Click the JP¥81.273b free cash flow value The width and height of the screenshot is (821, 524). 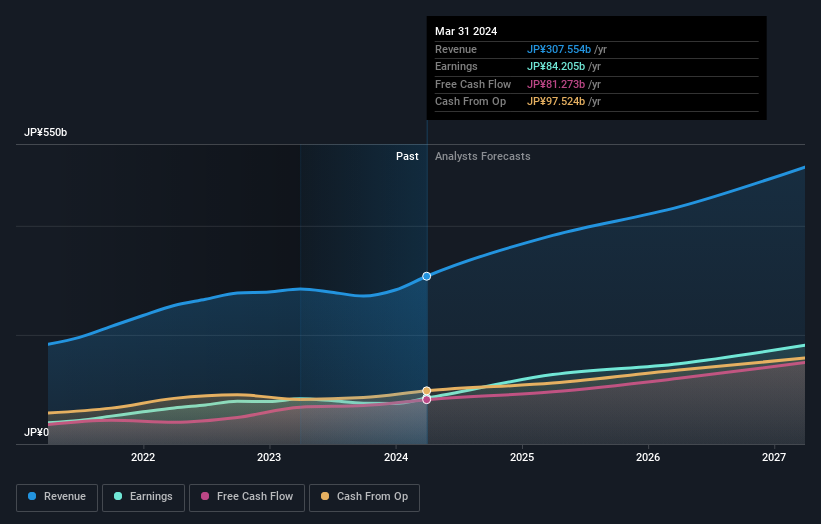click(x=556, y=84)
